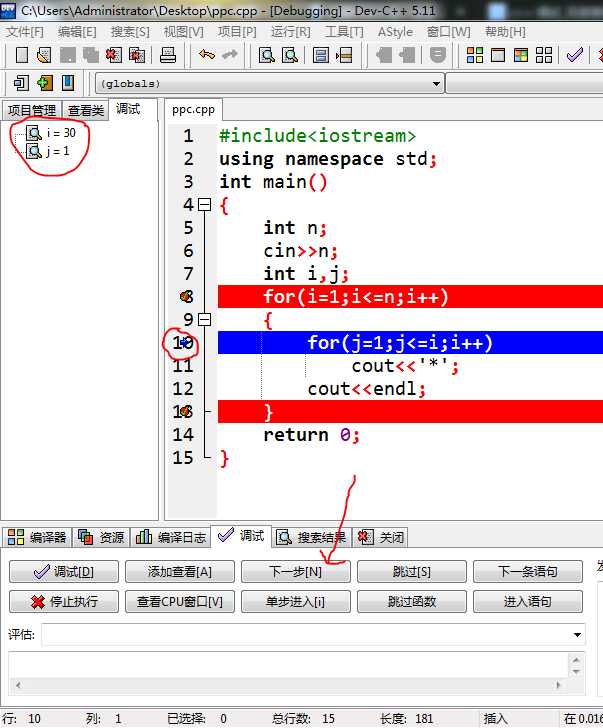Switch to the 查看类 side tab
Viewport: 603px width, 728px height.
86,110
